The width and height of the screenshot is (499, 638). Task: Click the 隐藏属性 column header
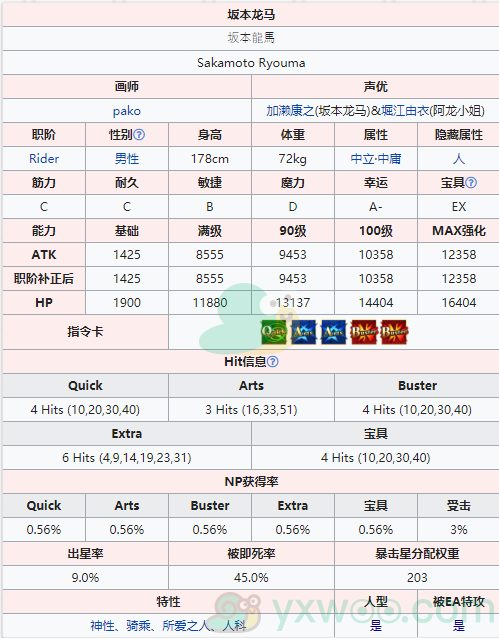pyautogui.click(x=459, y=135)
